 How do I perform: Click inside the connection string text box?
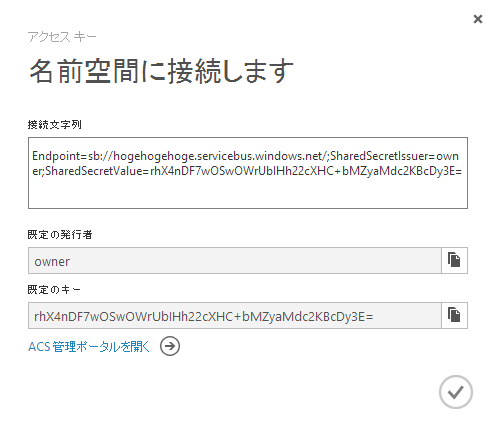point(248,173)
